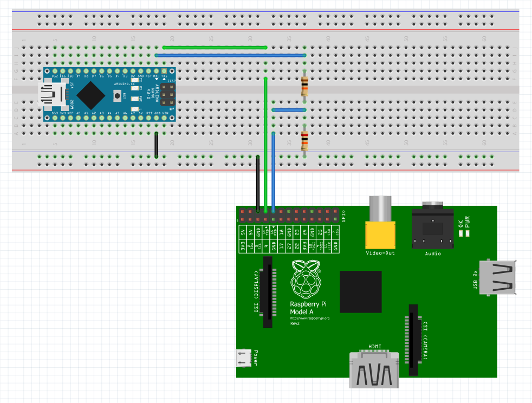Click the "Rev2" label on the Pi board
Screen dimensions: 532x403
(x=295, y=323)
